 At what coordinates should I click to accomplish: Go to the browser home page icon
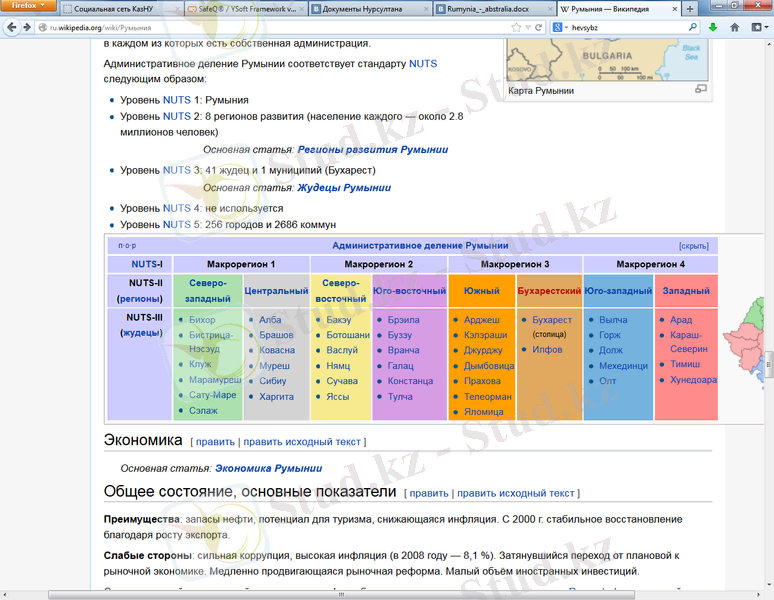(x=735, y=27)
